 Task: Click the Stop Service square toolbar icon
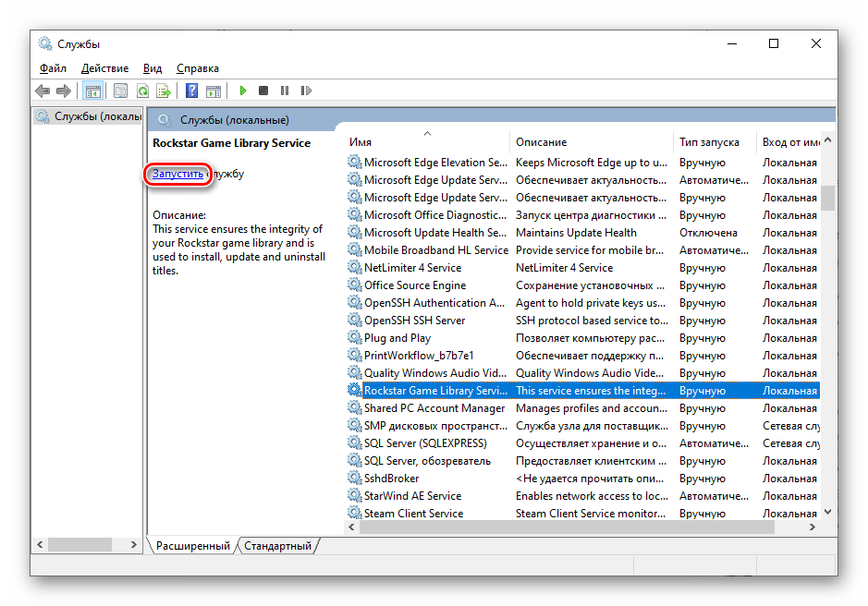263,91
